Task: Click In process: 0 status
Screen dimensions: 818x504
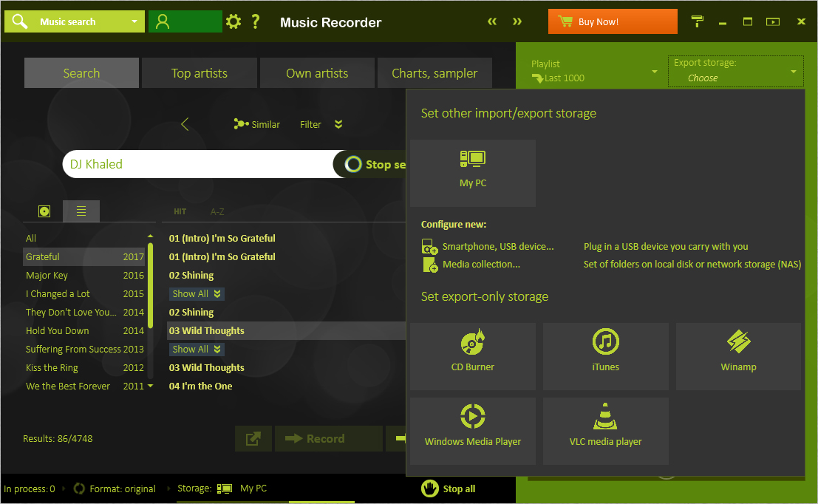Action: (x=30, y=489)
